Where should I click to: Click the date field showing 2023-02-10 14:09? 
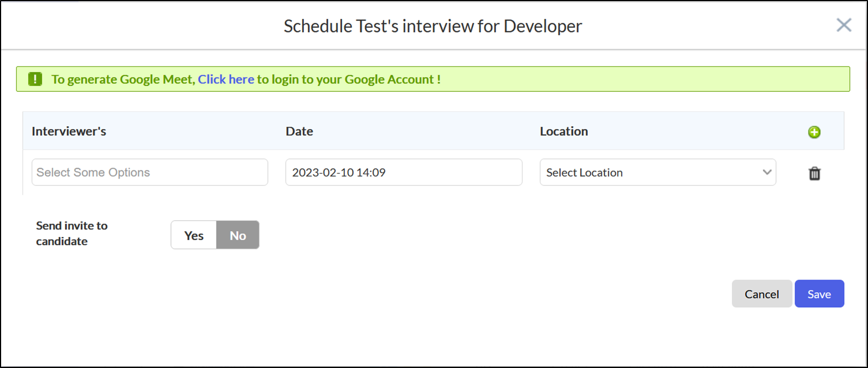403,172
